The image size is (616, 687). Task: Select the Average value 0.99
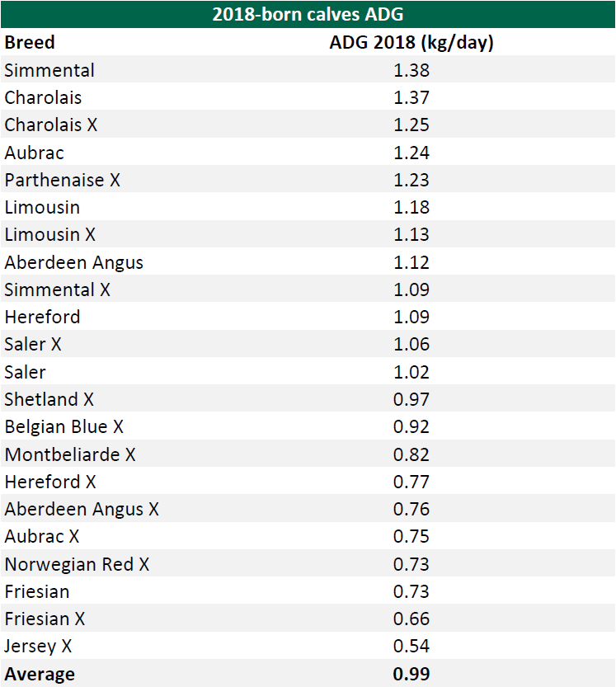(411, 674)
